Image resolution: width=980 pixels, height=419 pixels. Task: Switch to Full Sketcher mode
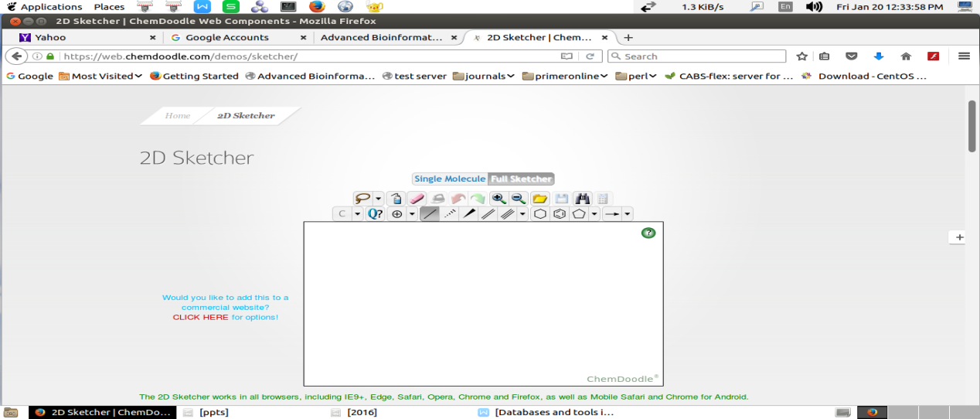coord(522,179)
